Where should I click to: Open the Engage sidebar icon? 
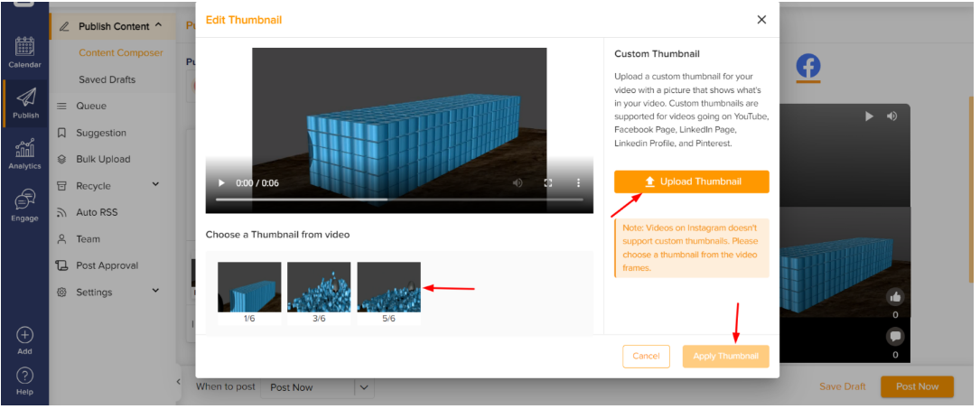click(24, 205)
